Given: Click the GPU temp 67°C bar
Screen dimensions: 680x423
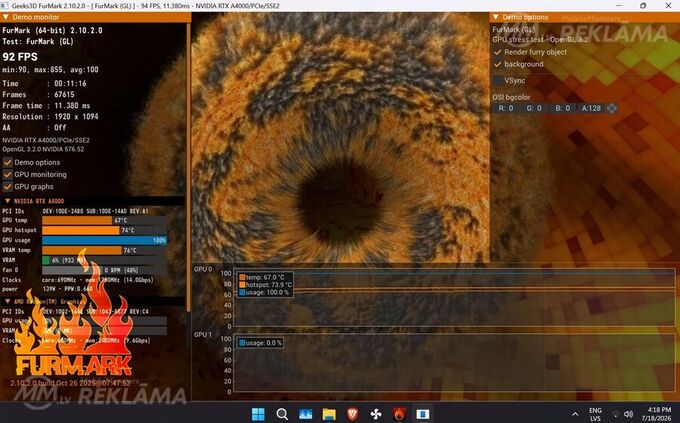Looking at the screenshot, I should [104, 220].
